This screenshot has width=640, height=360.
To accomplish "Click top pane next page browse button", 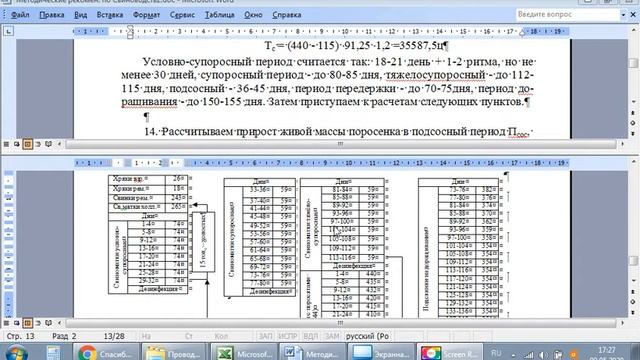I will [633, 133].
